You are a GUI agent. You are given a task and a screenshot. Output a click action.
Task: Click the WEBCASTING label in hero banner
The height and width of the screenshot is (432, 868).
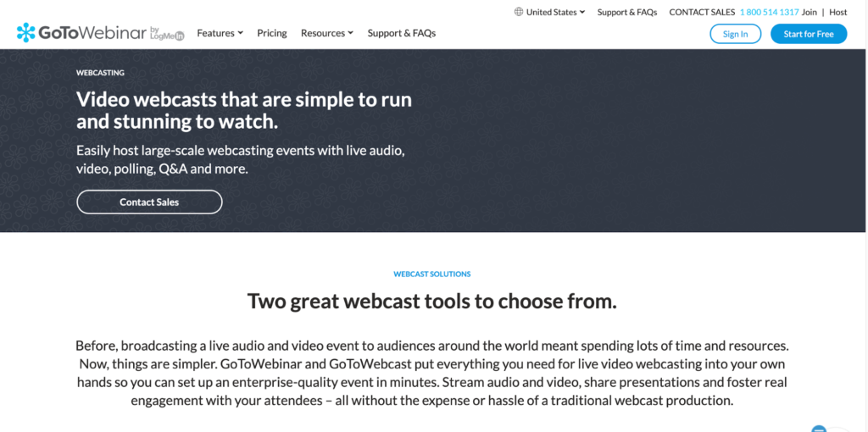tap(100, 73)
